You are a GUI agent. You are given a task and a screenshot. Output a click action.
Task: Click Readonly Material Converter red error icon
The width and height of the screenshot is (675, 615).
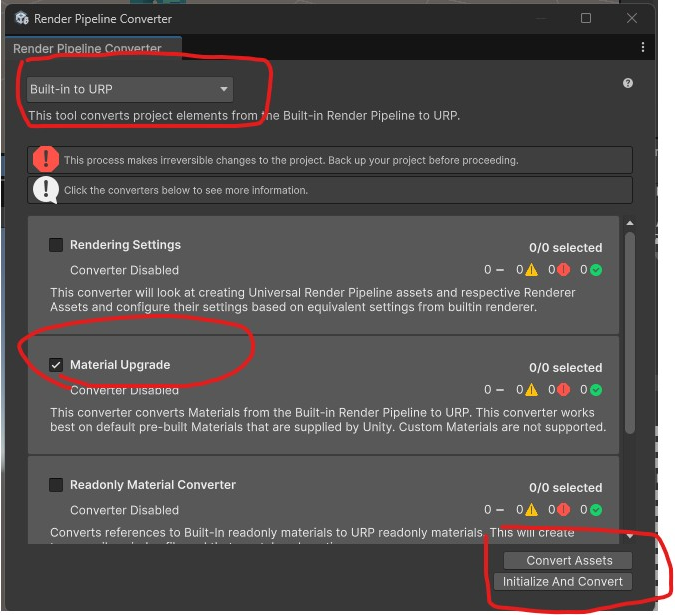(564, 510)
